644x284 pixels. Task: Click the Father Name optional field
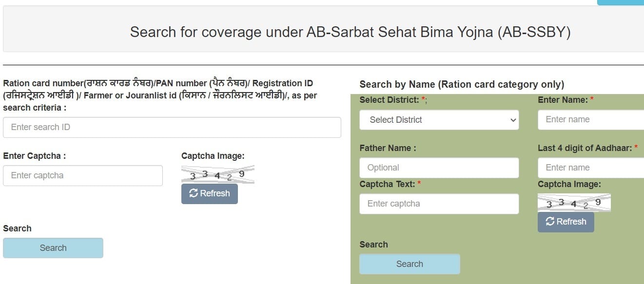(x=439, y=168)
